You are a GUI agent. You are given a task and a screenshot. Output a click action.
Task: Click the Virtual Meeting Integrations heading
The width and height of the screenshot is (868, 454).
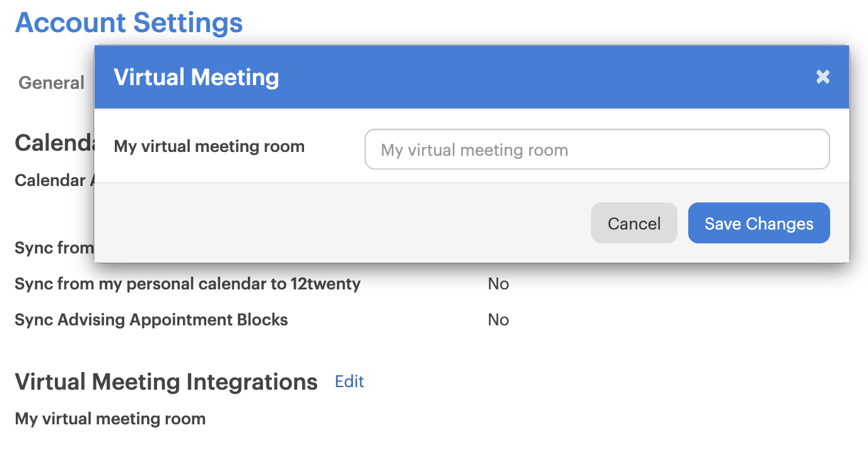(x=166, y=382)
